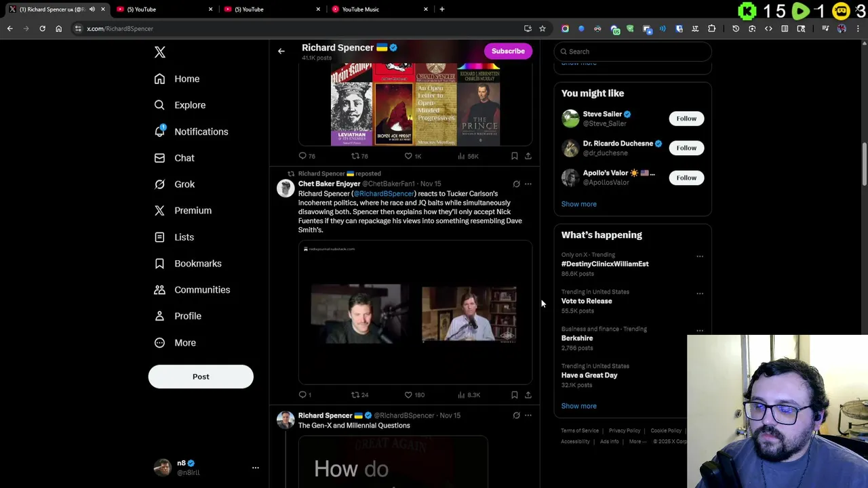Image resolution: width=868 pixels, height=488 pixels.
Task: Click the Grok icon on the Gen-X post
Action: pyautogui.click(x=516, y=415)
